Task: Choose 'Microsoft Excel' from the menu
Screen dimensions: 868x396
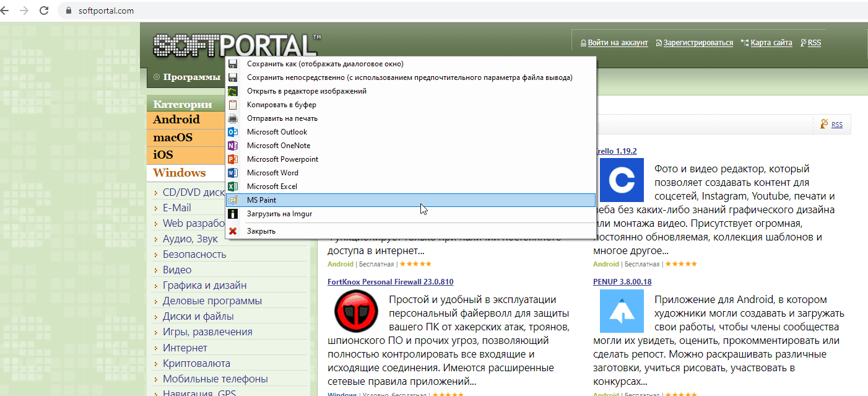Action: [410, 187]
